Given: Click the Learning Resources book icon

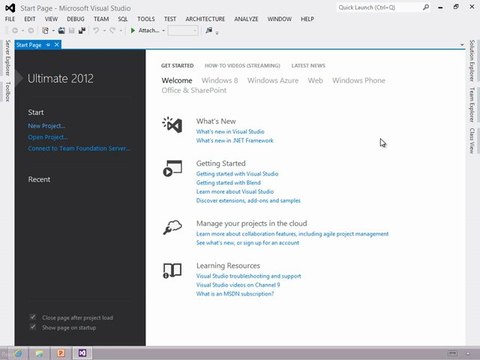Looking at the screenshot, I should pos(172,270).
